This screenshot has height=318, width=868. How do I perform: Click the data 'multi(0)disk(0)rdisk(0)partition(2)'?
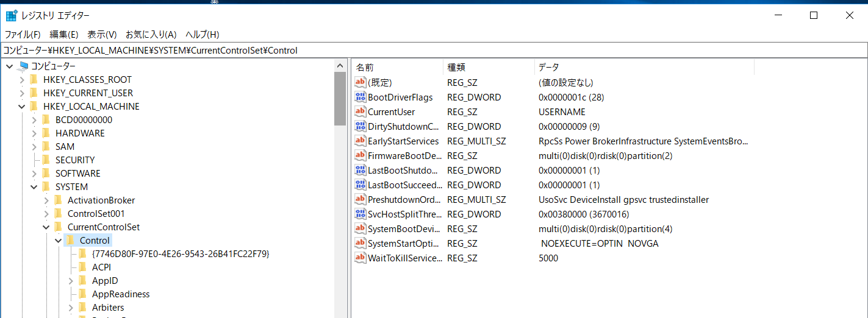[605, 156]
